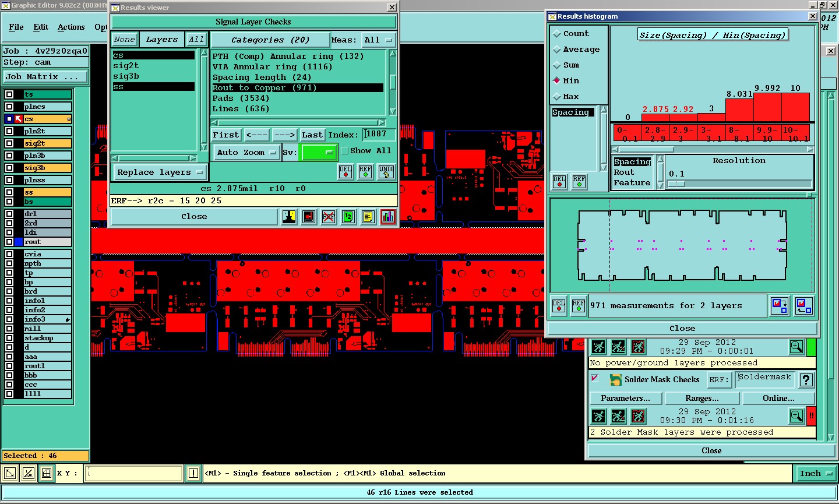Click REF icon beside 971 measurements text
This screenshot has width=839, height=504.
click(x=579, y=305)
